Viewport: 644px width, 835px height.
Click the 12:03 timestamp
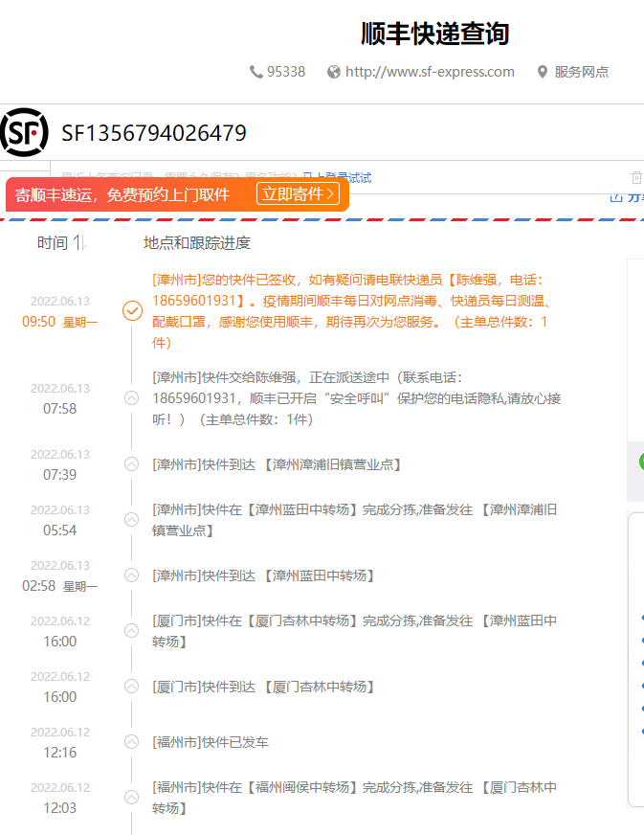(x=59, y=808)
